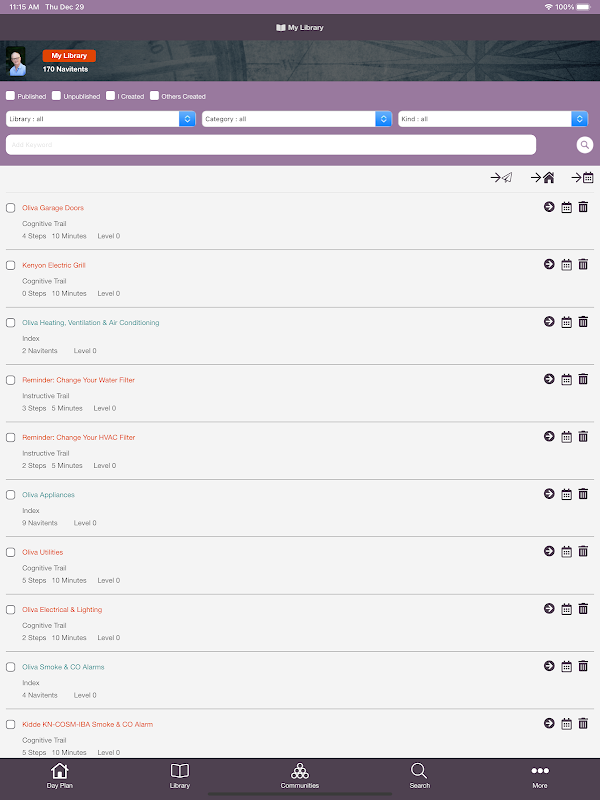Tap the user profile photo thumbnail
The image size is (600, 800).
coord(16,61)
